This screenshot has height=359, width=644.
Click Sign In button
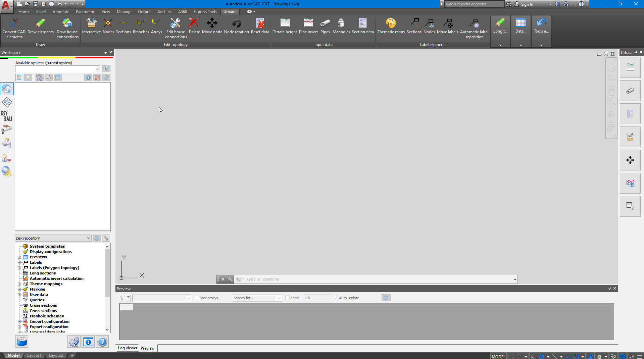527,4
